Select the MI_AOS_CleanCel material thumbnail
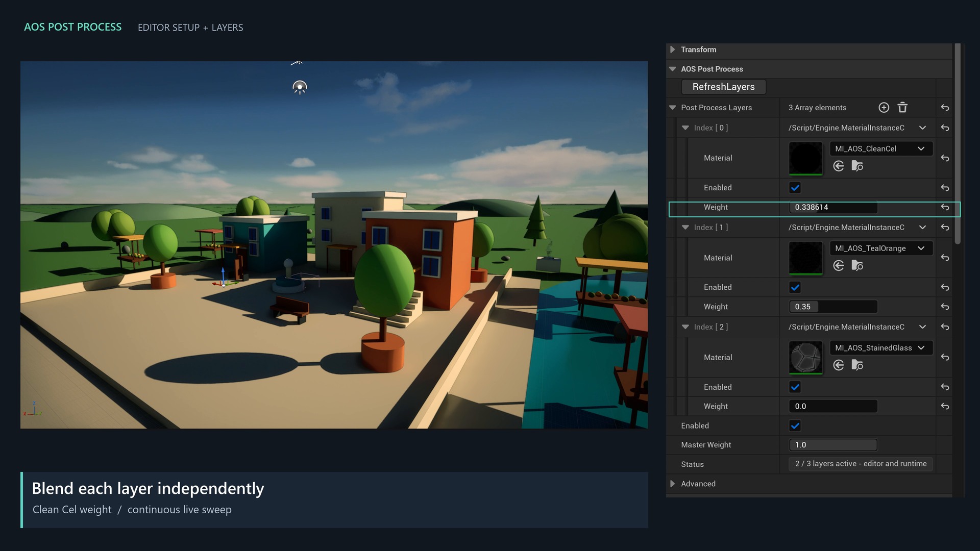The width and height of the screenshot is (980, 551). (805, 158)
